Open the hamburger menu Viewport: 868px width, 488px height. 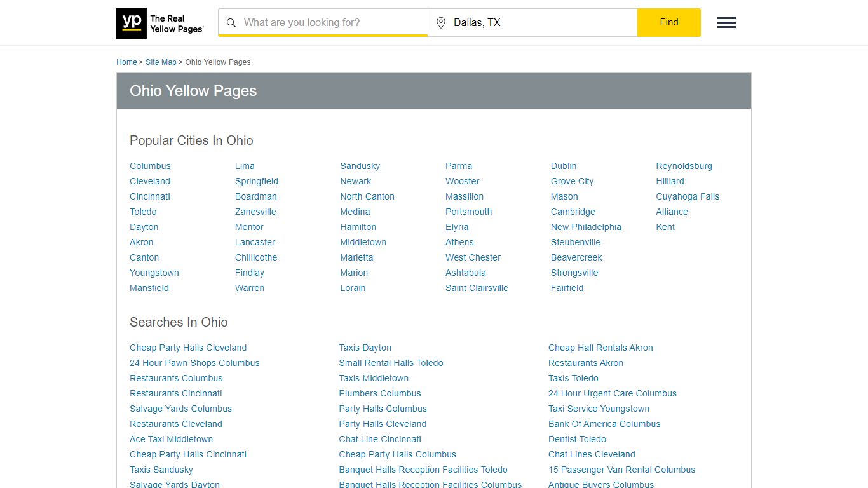[x=726, y=23]
